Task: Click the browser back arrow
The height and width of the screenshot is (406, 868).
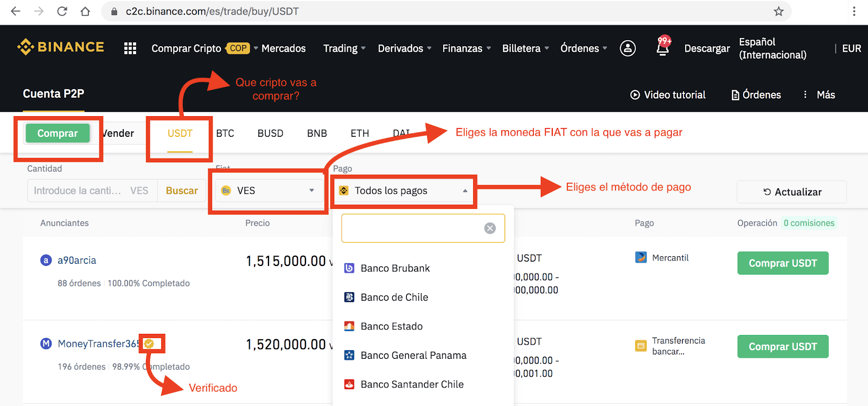Action: pyautogui.click(x=16, y=11)
